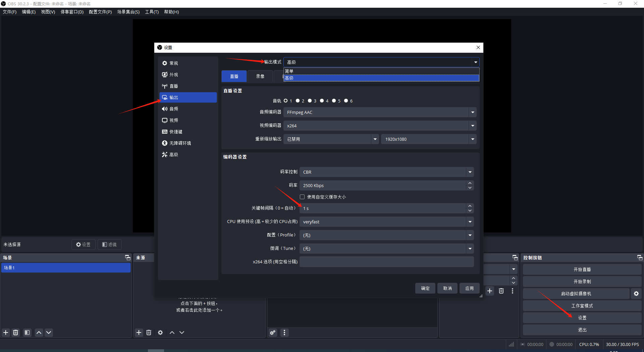This screenshot has width=644, height=352.
Task: Open the 工具(T) menu
Action: point(152,12)
